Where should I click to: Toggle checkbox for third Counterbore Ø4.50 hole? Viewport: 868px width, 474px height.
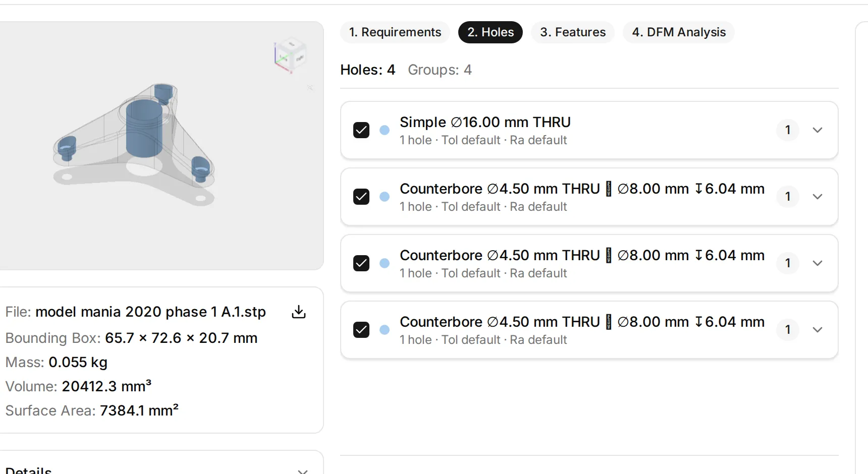(x=361, y=330)
